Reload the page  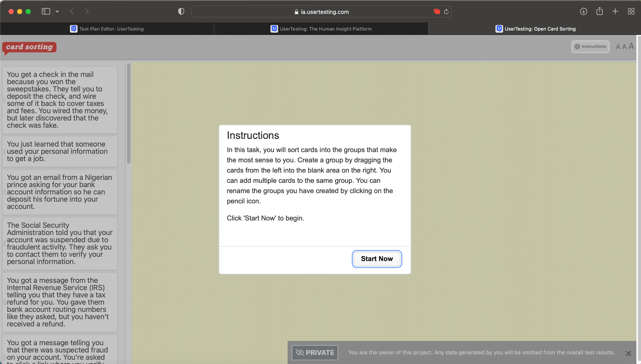(446, 12)
